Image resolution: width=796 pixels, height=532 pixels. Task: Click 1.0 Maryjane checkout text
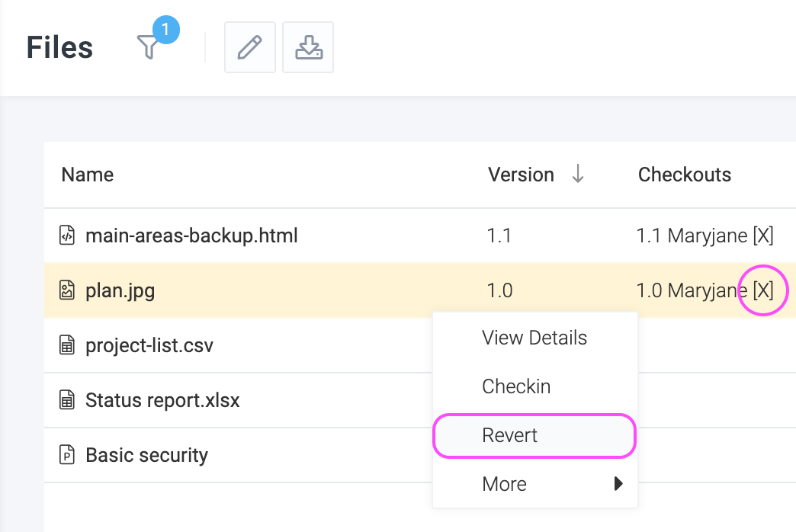pyautogui.click(x=692, y=290)
